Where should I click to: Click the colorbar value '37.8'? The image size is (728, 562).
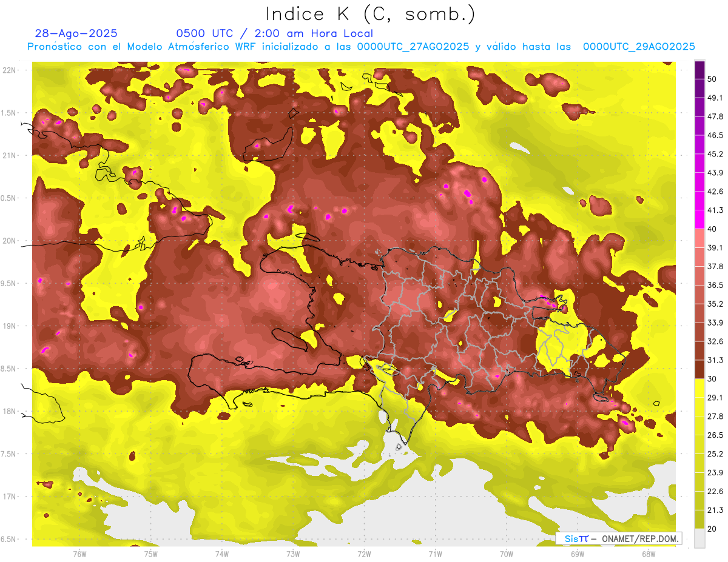(715, 266)
